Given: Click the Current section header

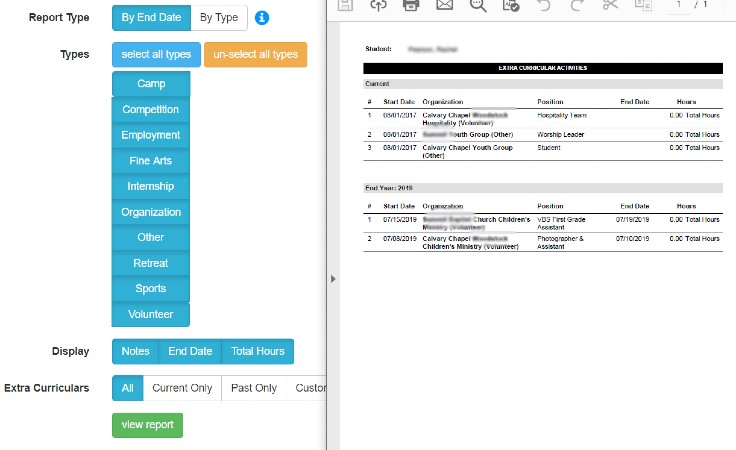Looking at the screenshot, I should click(x=543, y=84).
